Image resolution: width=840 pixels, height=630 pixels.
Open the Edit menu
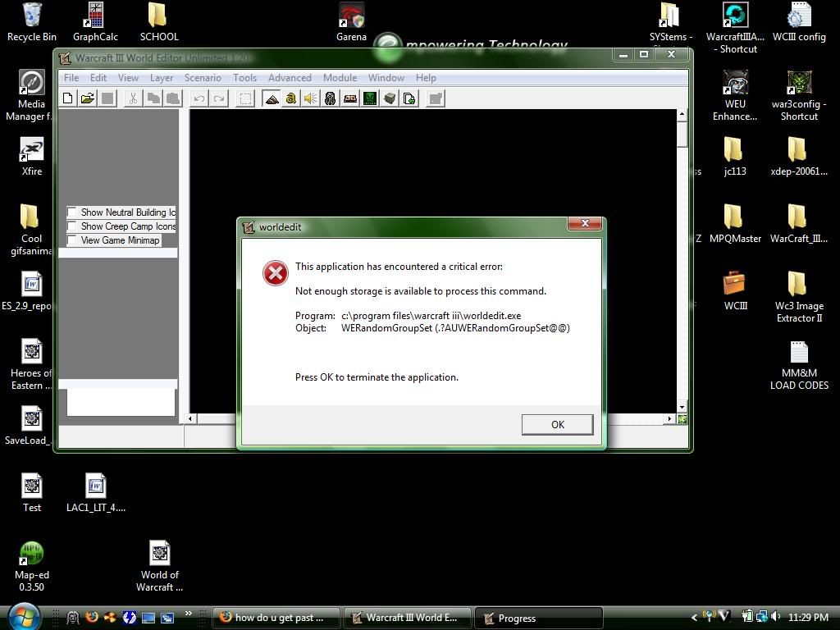(98, 78)
